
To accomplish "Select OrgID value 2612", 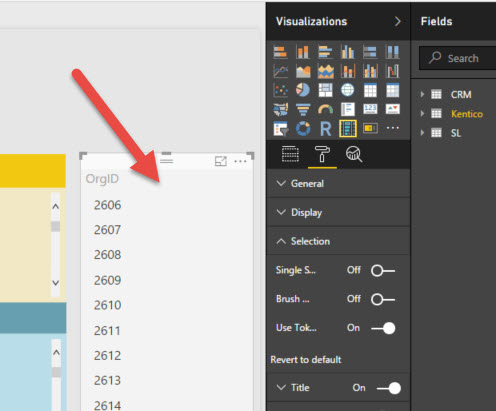I will point(107,356).
